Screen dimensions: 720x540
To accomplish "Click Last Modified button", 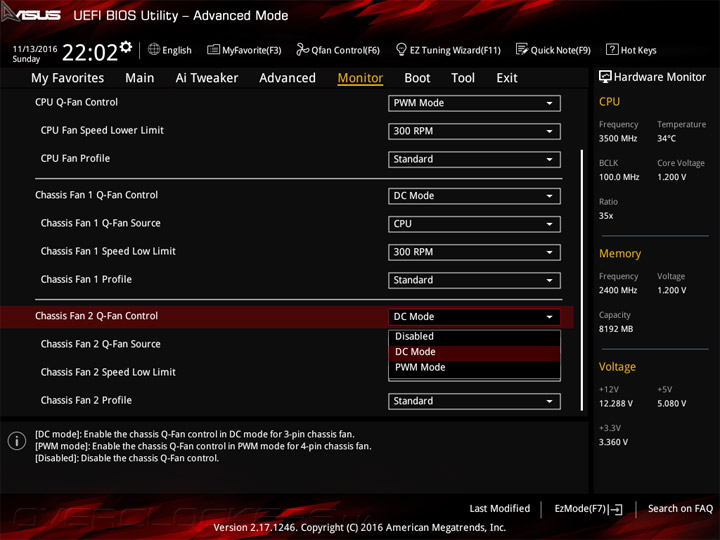I will (500, 509).
